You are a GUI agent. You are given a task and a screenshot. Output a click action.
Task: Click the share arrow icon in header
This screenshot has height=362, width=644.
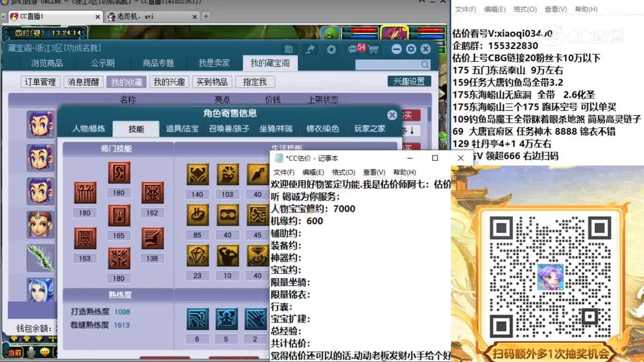click(310, 49)
